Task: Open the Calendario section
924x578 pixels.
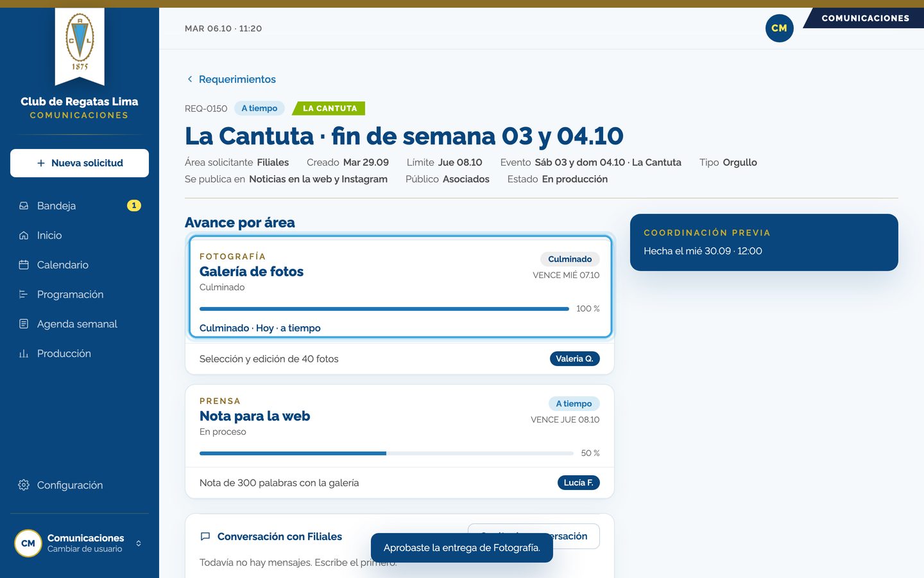Action: pos(80,265)
